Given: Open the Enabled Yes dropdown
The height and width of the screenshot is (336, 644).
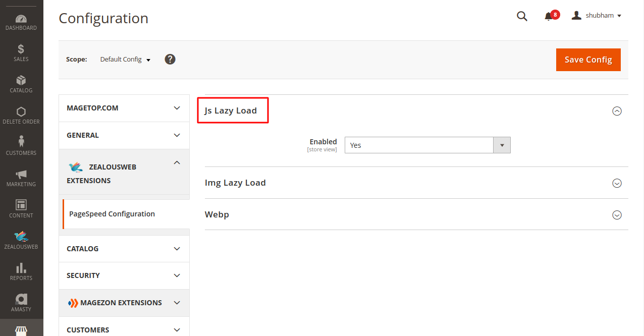Looking at the screenshot, I should (x=427, y=145).
